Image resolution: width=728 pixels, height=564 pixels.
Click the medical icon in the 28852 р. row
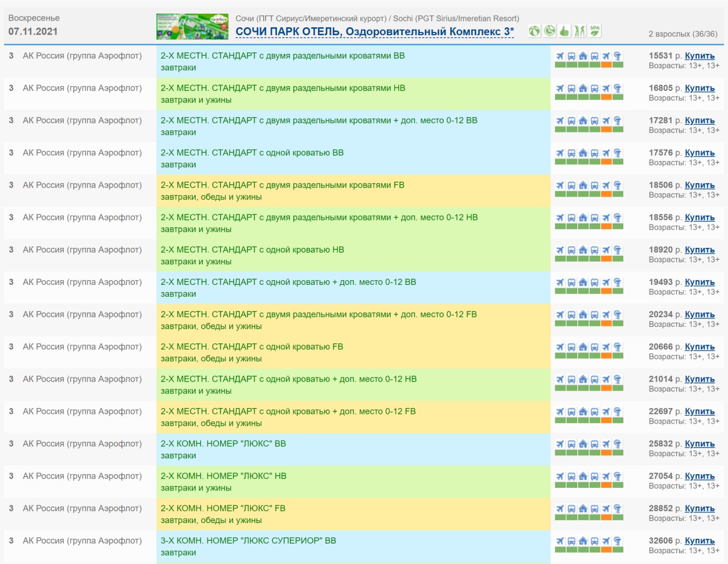(618, 510)
